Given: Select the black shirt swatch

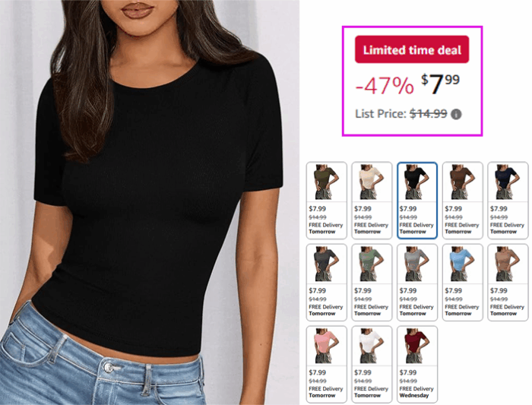Looking at the screenshot, I should [417, 201].
